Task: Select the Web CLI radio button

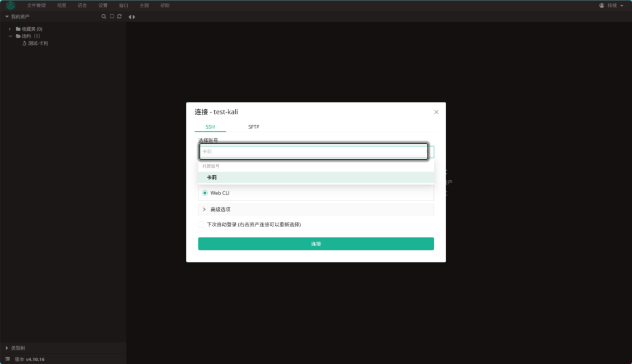Action: 204,192
